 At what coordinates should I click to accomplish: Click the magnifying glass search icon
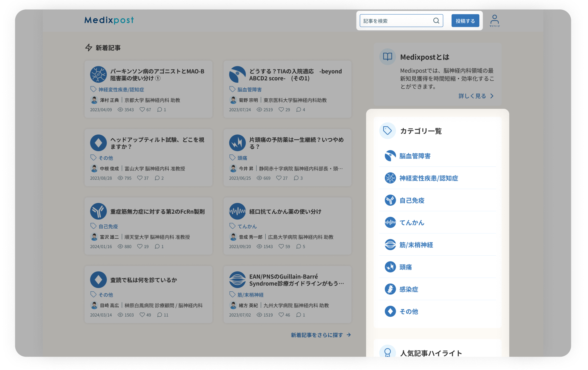coord(436,21)
